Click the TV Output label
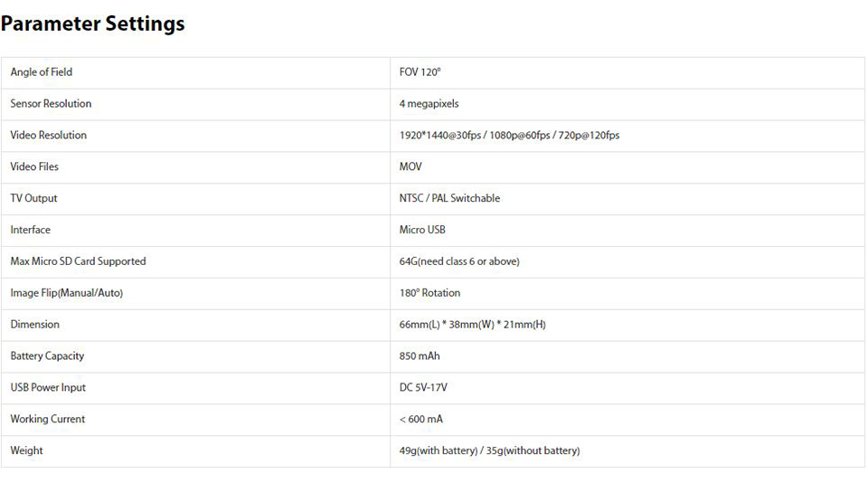868x483 pixels. (x=33, y=198)
